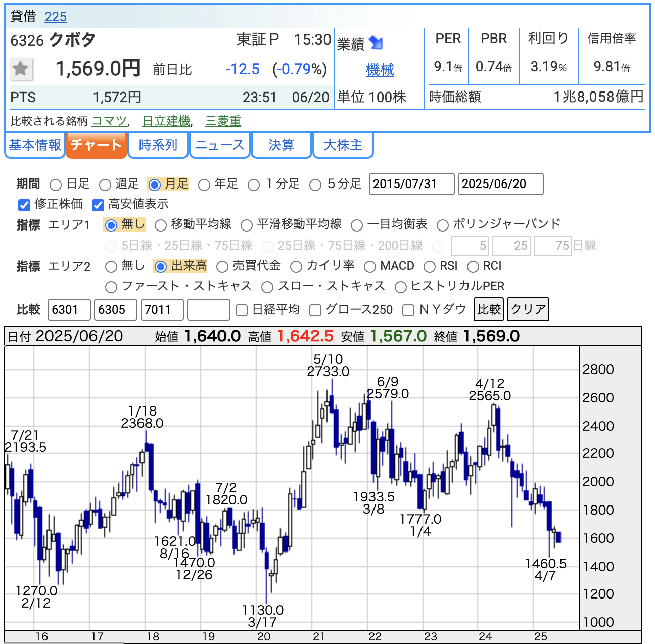Click the 1130.0 low label on chart
655x644 pixels.
click(263, 610)
